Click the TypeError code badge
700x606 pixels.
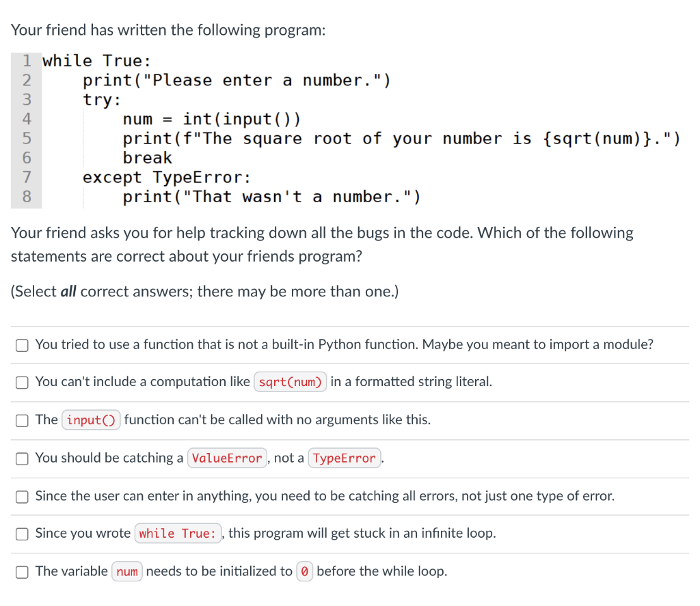click(x=345, y=458)
